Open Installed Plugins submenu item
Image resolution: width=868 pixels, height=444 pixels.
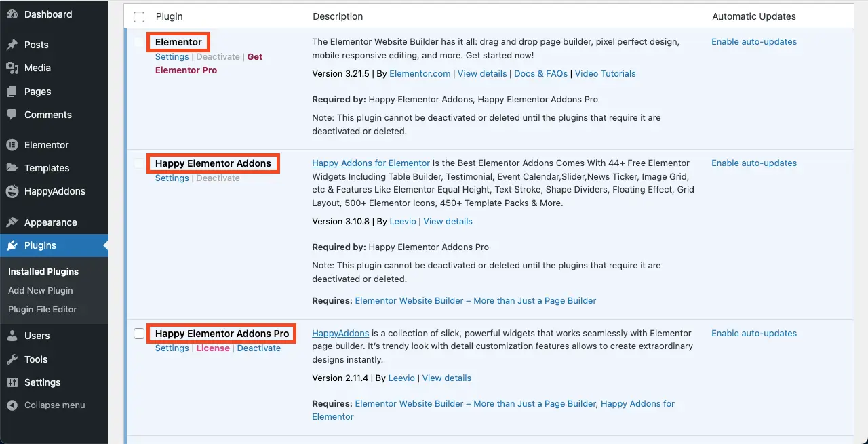point(43,271)
